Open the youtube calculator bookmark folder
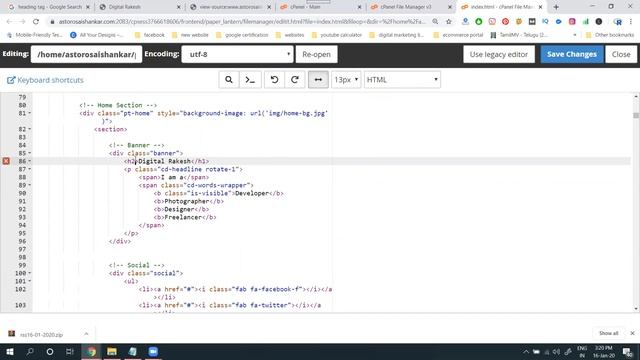Screen dimensions: 640x360 [336, 35]
